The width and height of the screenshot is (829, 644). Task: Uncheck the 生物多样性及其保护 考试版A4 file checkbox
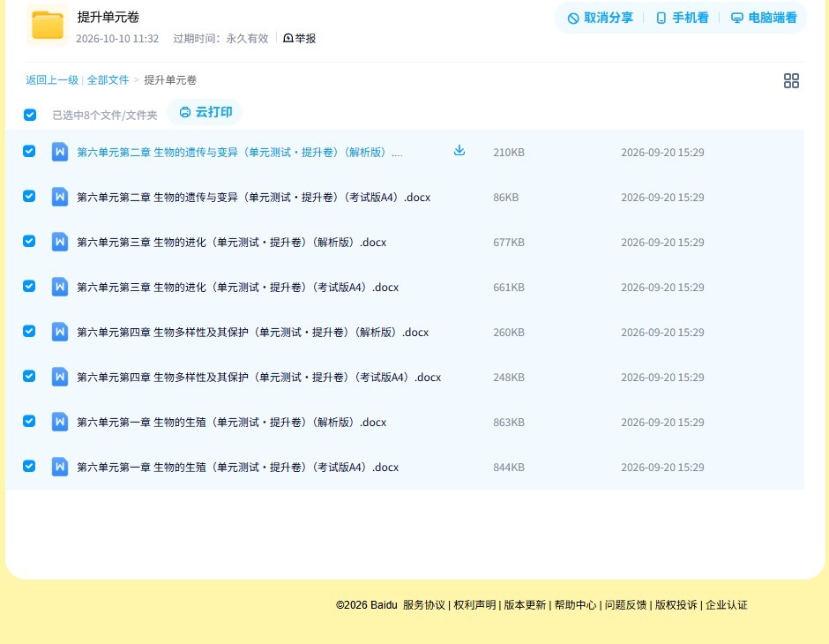pyautogui.click(x=29, y=376)
